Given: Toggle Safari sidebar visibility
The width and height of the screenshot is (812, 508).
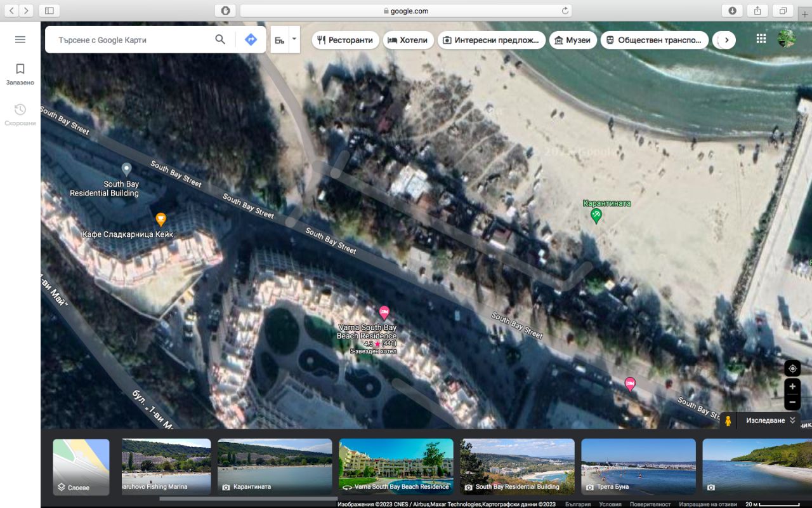Looking at the screenshot, I should pos(49,11).
